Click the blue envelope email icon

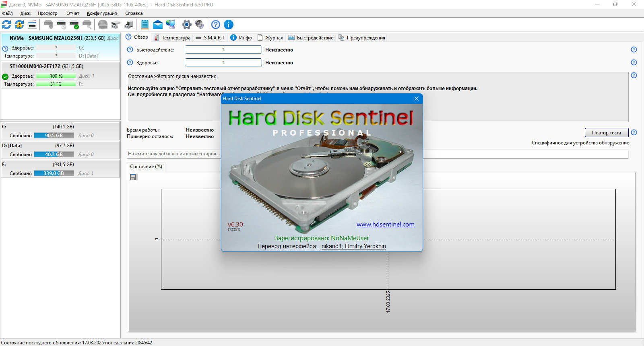click(x=158, y=25)
